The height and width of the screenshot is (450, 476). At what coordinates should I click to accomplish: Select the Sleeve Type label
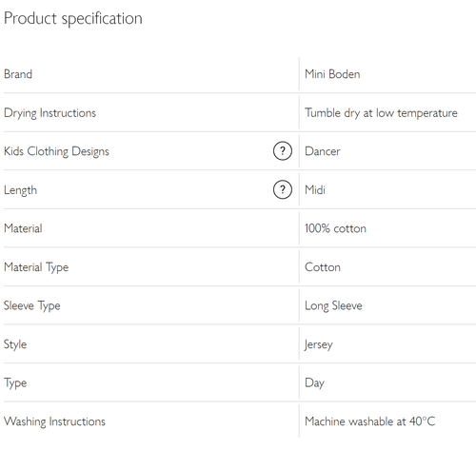point(32,306)
